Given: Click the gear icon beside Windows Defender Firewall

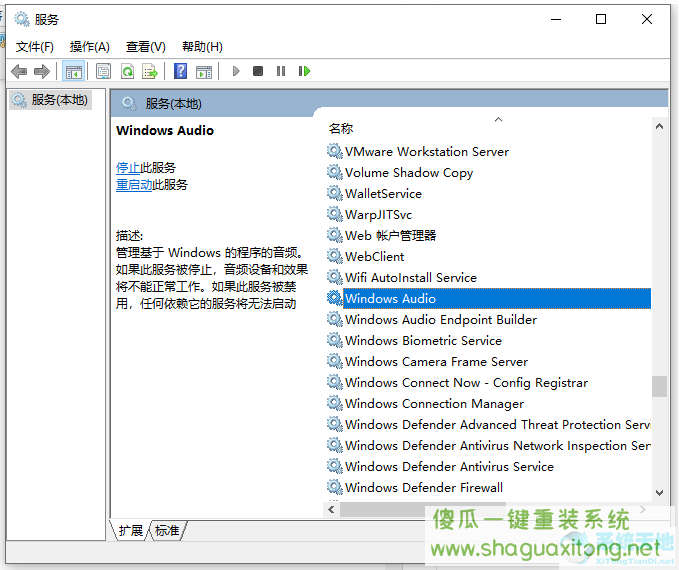Looking at the screenshot, I should point(334,487).
